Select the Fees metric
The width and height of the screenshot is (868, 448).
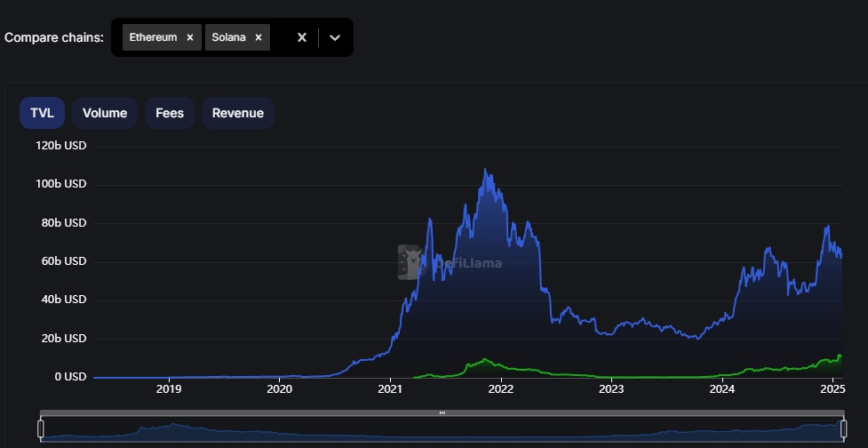tap(170, 113)
